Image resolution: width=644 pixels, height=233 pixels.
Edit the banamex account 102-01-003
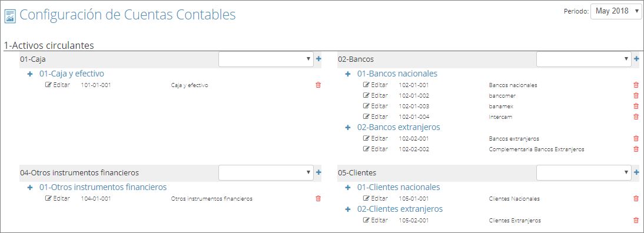pyautogui.click(x=376, y=106)
